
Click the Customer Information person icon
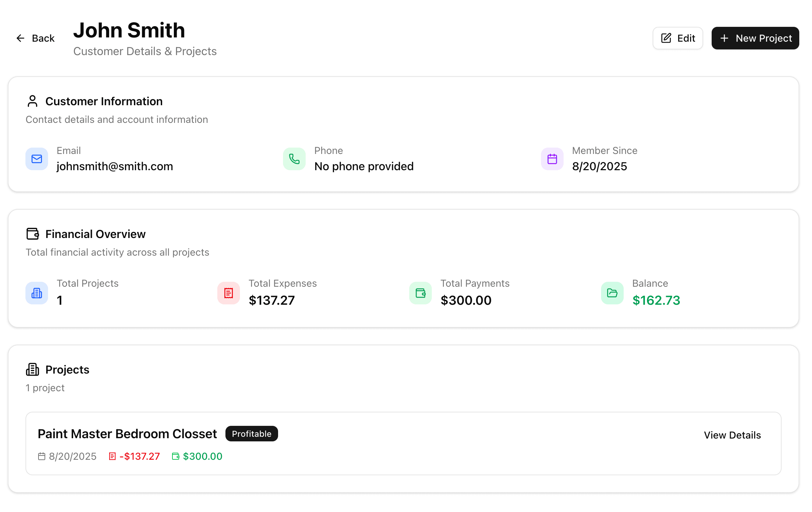click(33, 101)
